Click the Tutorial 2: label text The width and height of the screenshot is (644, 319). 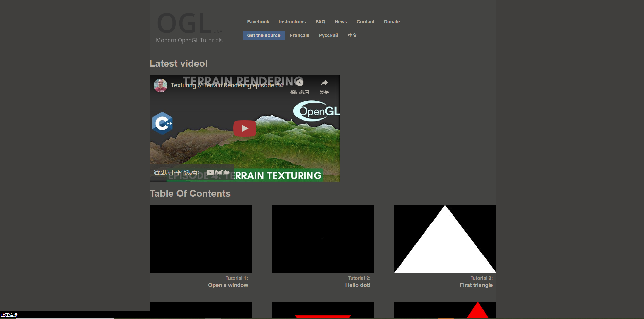click(x=359, y=278)
